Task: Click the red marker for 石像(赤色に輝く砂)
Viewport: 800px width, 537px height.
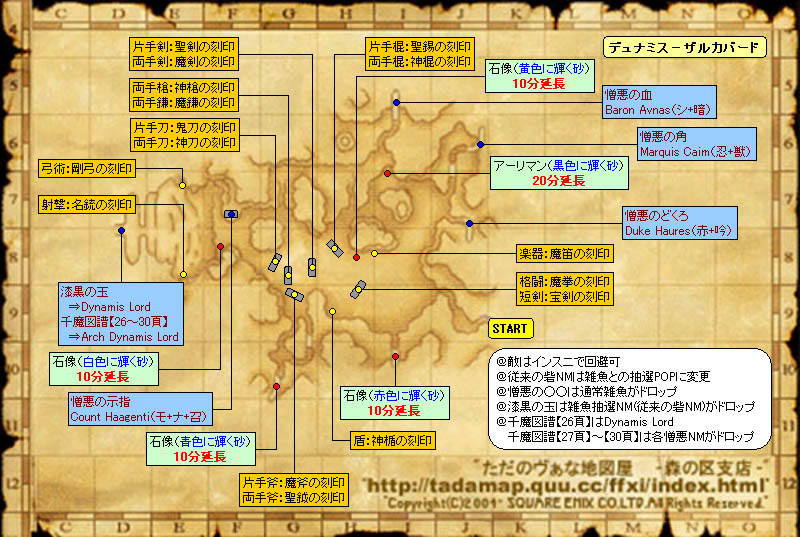Action: [x=396, y=356]
